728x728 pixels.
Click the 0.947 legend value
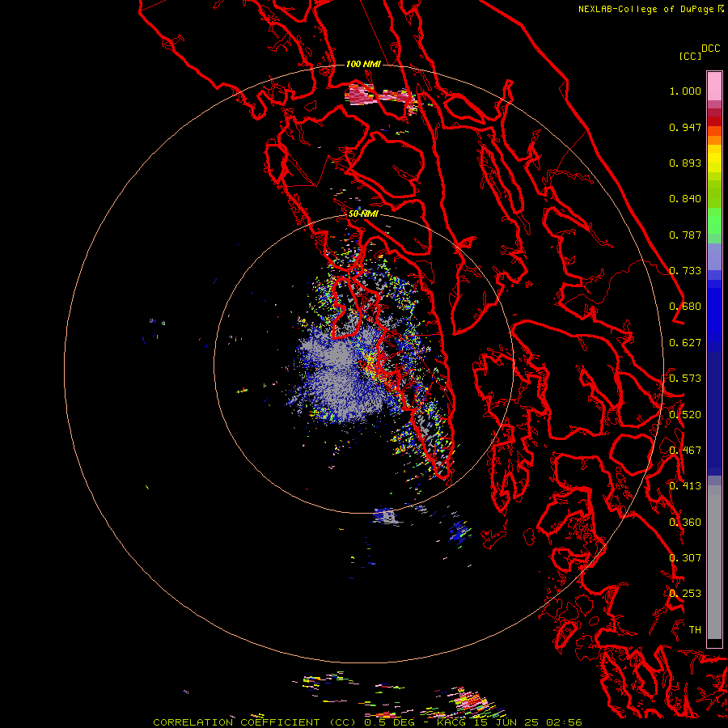685,127
